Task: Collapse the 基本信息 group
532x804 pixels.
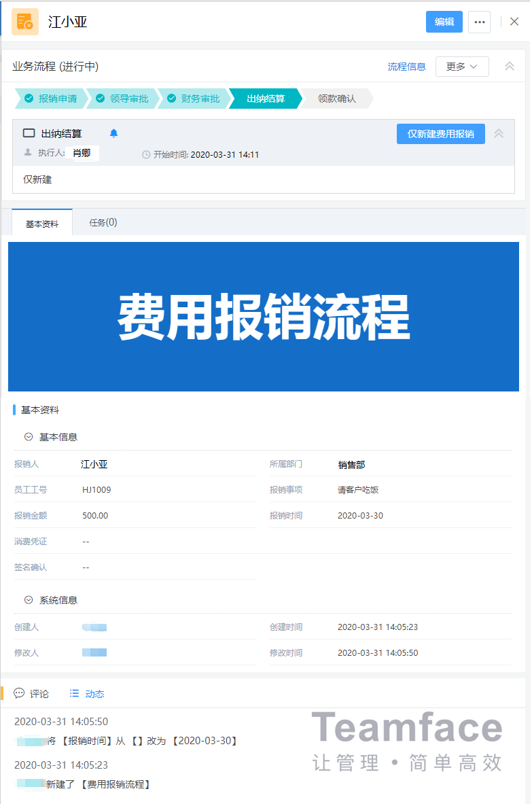Action: (x=29, y=437)
